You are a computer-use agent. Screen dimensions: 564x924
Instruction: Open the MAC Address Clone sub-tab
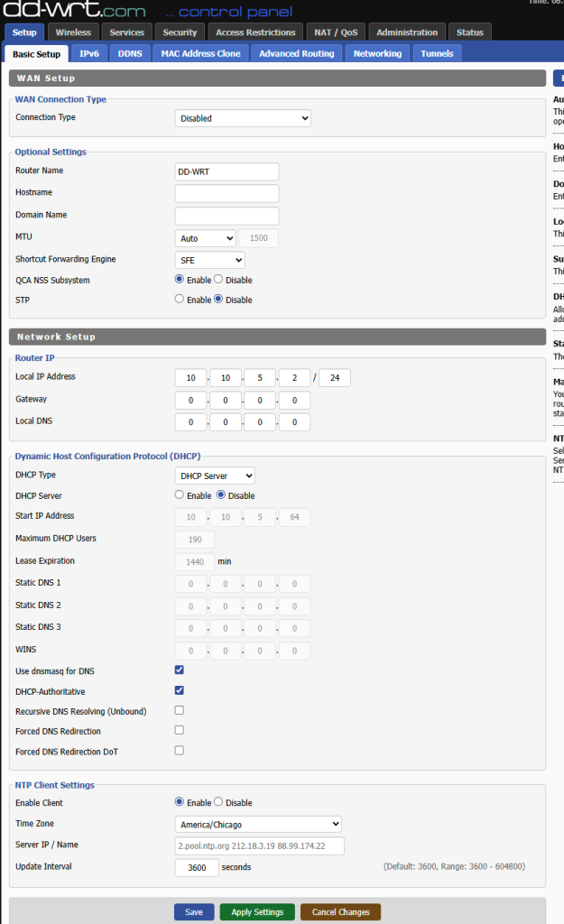[x=200, y=54]
